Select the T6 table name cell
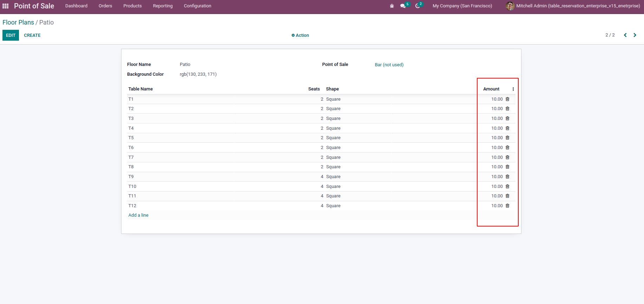 [x=181, y=148]
